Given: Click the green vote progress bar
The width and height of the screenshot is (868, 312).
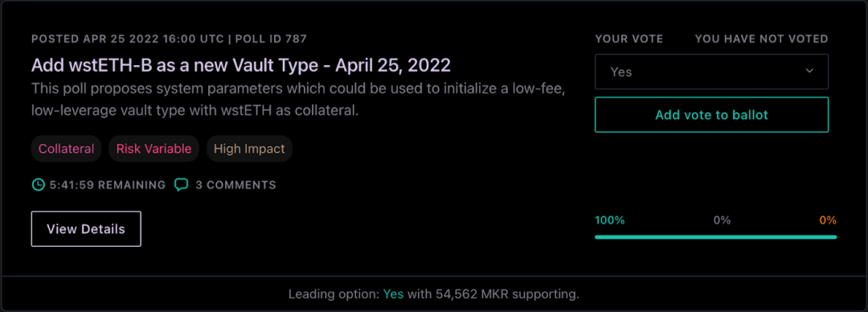Looking at the screenshot, I should tap(716, 237).
